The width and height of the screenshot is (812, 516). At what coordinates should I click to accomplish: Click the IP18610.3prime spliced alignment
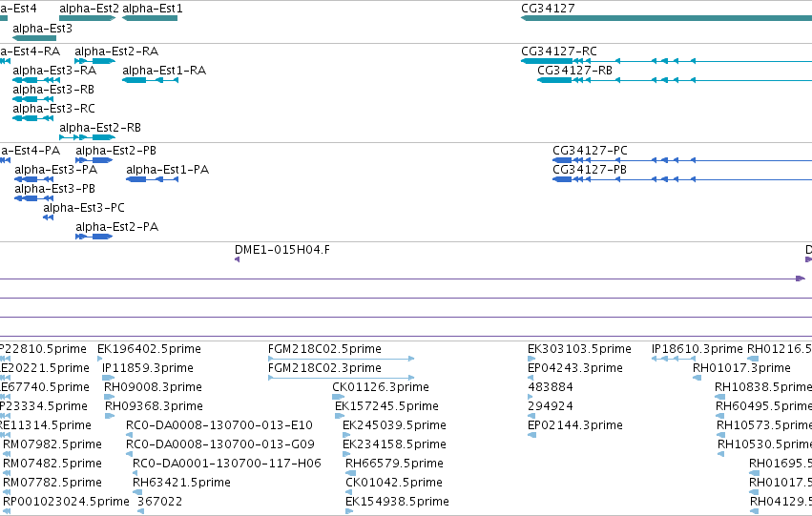point(674,359)
